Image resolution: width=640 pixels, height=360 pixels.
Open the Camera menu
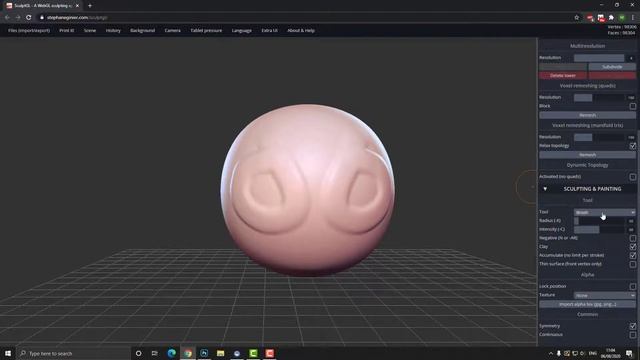click(172, 31)
